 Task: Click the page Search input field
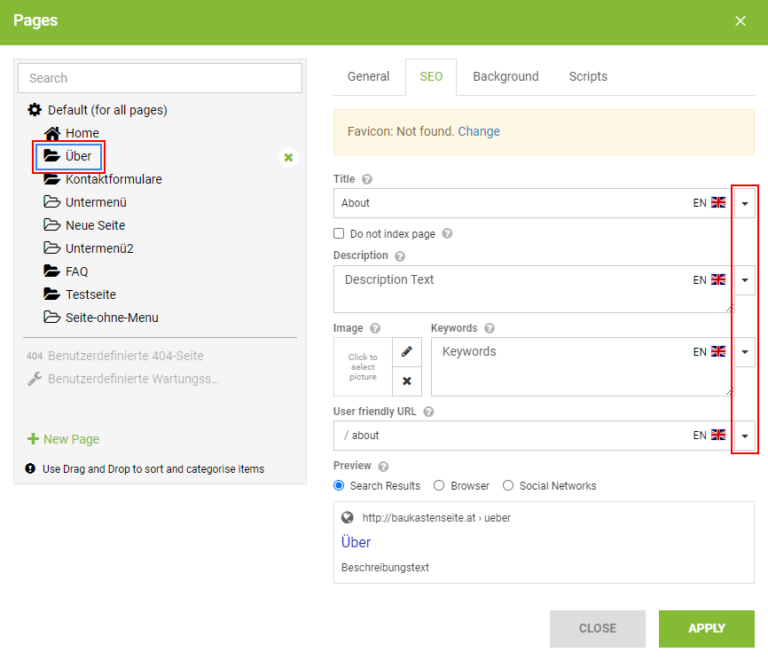(160, 78)
